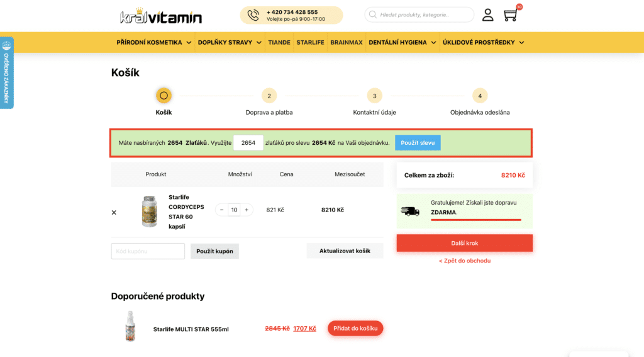This screenshot has height=357, width=644.
Task: Open Multi Star 555ml product thumbnail
Action: point(130,326)
